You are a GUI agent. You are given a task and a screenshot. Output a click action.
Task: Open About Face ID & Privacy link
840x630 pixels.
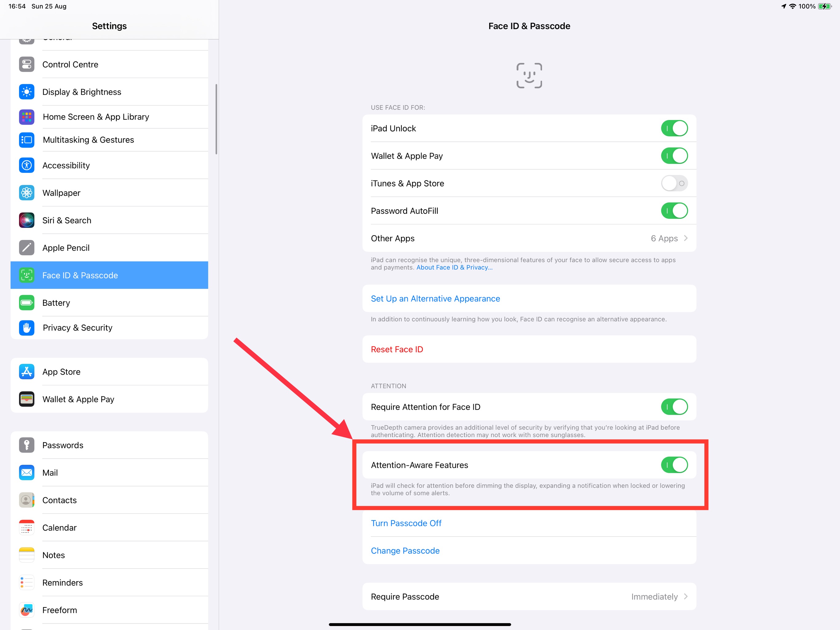(454, 268)
